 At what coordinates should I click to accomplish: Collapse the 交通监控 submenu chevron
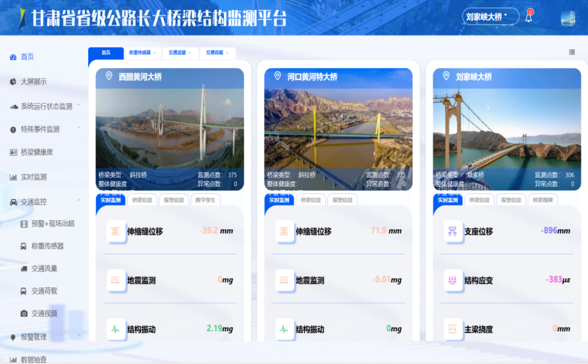pos(79,201)
